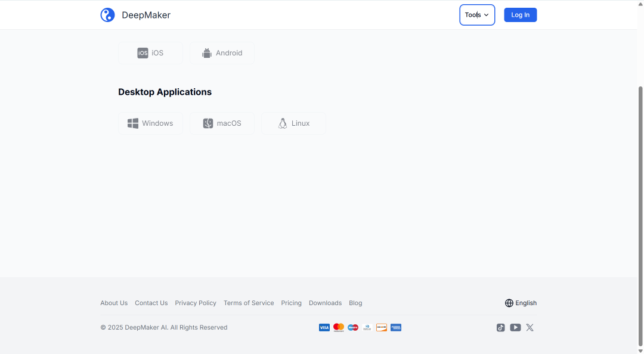Choose the Windows desktop download
Screen dimensions: 644x354
coord(150,123)
